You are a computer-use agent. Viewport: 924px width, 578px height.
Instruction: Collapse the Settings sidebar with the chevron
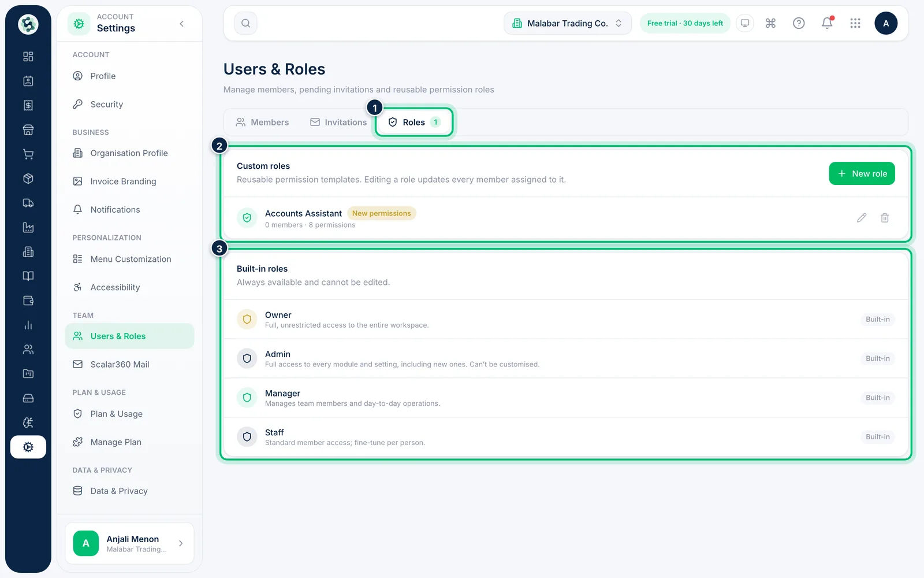182,24
